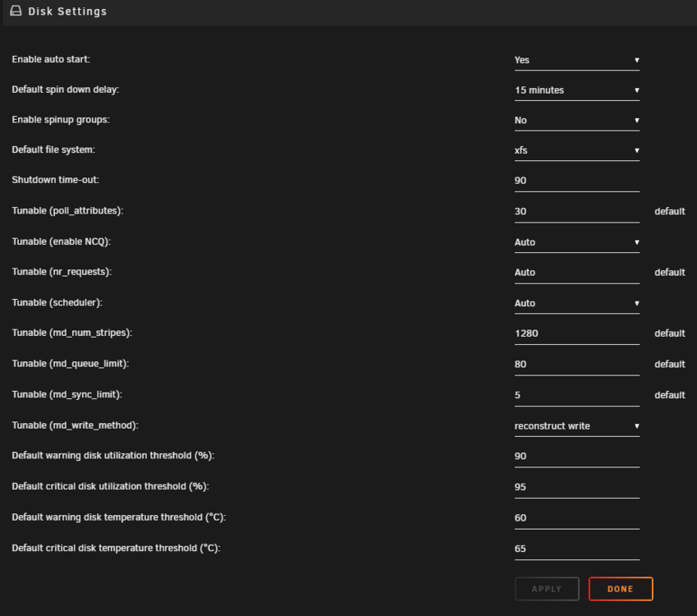Image resolution: width=697 pixels, height=616 pixels.
Task: Click critical disk temperature threshold field
Action: (577, 549)
